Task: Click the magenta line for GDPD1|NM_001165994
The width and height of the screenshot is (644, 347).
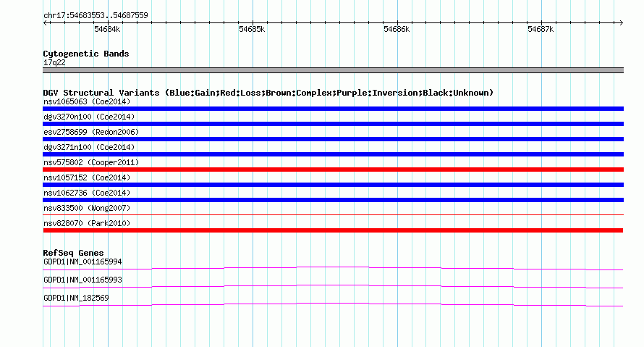Action: pos(333,269)
